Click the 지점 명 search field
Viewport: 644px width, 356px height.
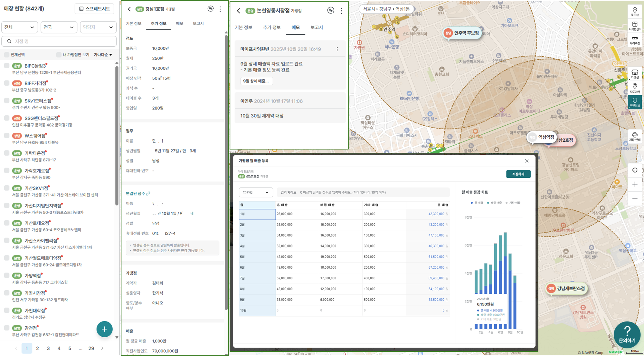(x=59, y=41)
